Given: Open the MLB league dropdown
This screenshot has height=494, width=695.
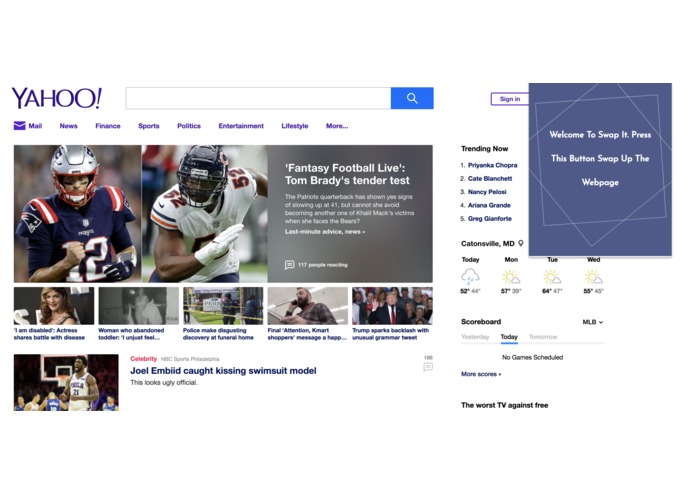Looking at the screenshot, I should (x=593, y=322).
